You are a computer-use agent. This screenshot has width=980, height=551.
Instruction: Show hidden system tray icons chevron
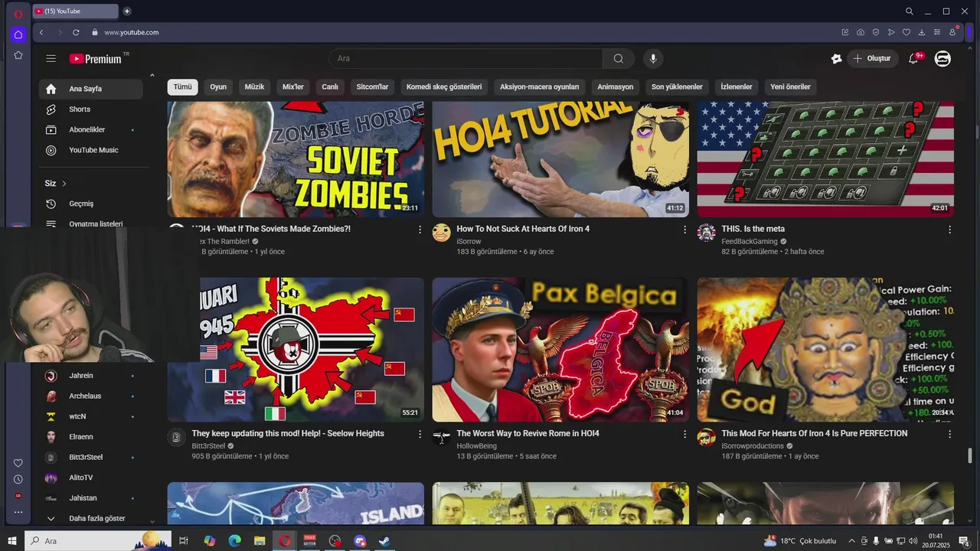(851, 541)
